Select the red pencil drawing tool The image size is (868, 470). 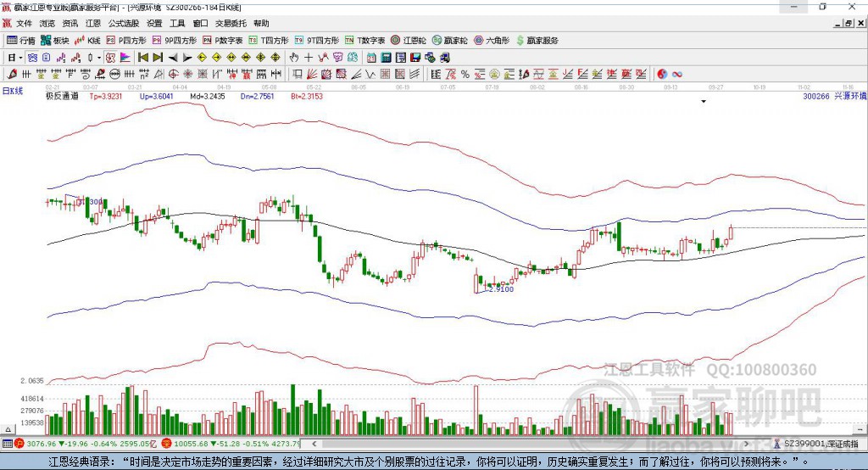pos(12,75)
